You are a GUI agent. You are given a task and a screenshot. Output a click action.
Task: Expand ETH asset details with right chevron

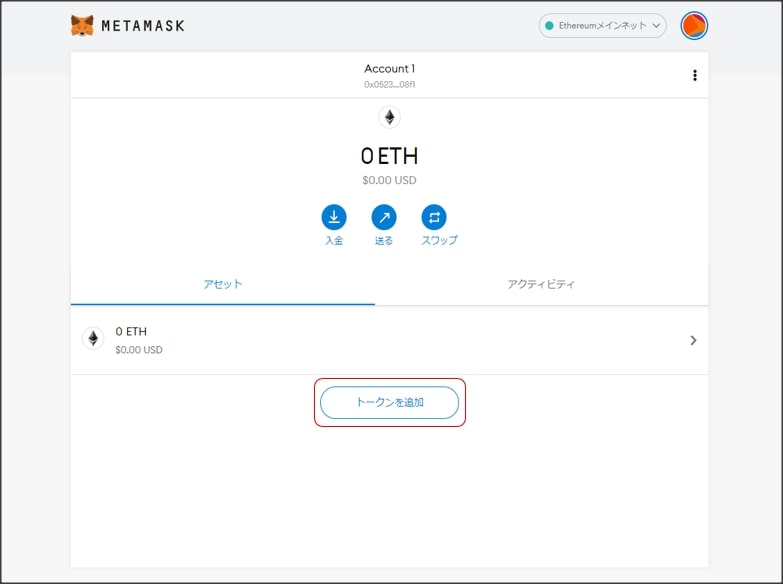click(x=694, y=340)
